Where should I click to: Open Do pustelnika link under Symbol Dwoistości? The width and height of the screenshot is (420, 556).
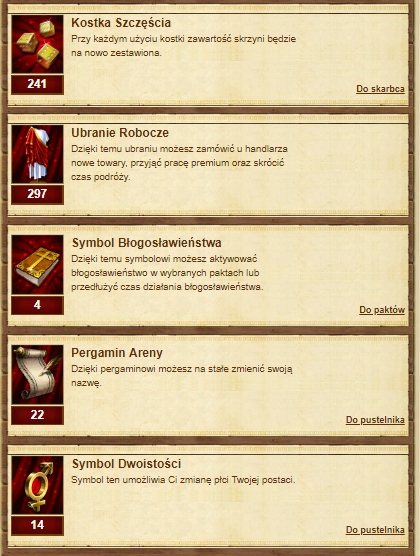click(375, 530)
